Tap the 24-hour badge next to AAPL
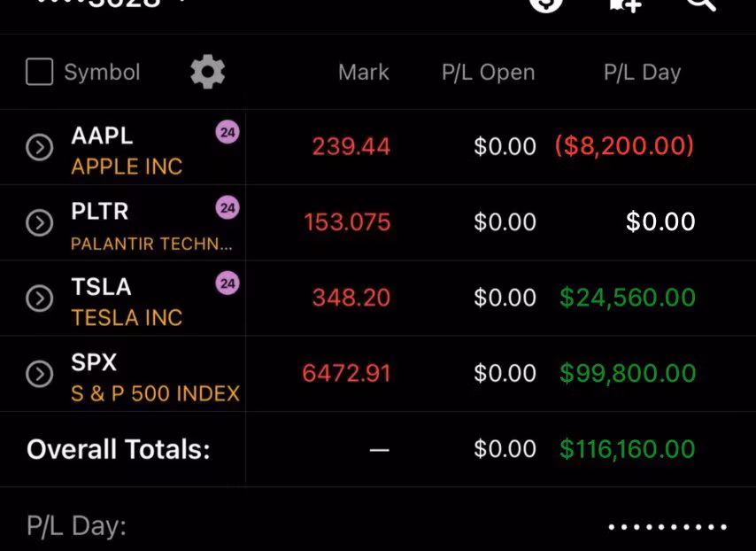Viewport: 756px width, 551px height. click(x=228, y=133)
